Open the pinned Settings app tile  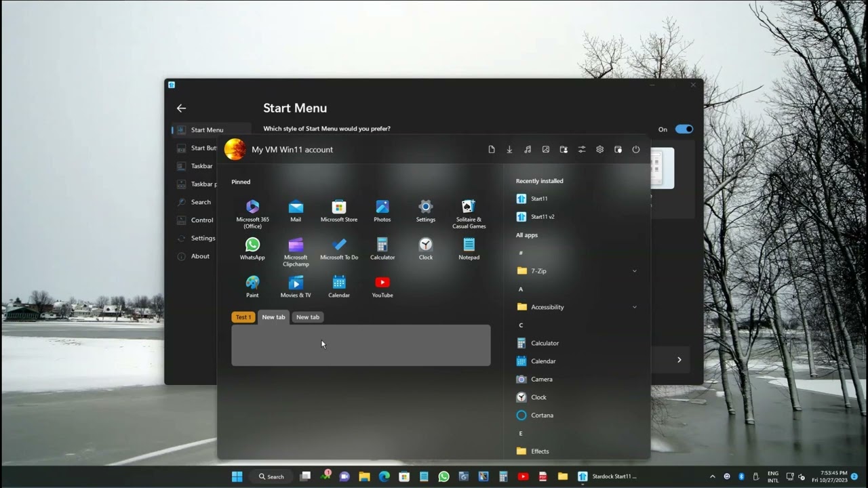pos(426,211)
